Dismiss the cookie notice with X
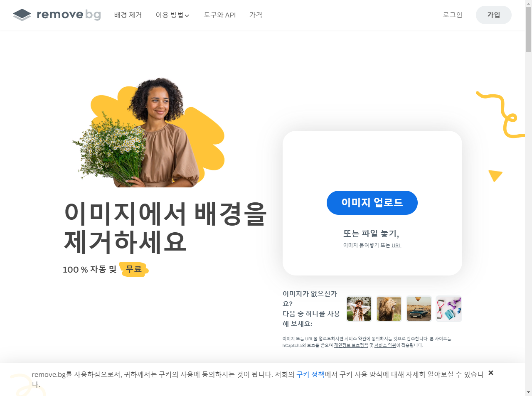The image size is (532, 396). click(x=491, y=373)
